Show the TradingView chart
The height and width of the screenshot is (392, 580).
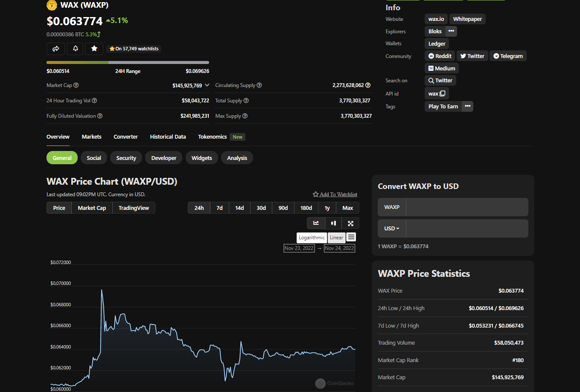134,208
